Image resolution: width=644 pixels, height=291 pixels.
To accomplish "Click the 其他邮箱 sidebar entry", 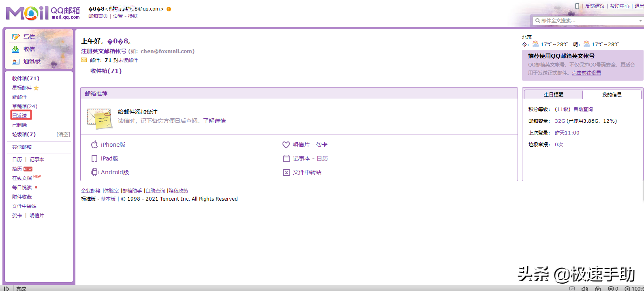I will pyautogui.click(x=22, y=147).
